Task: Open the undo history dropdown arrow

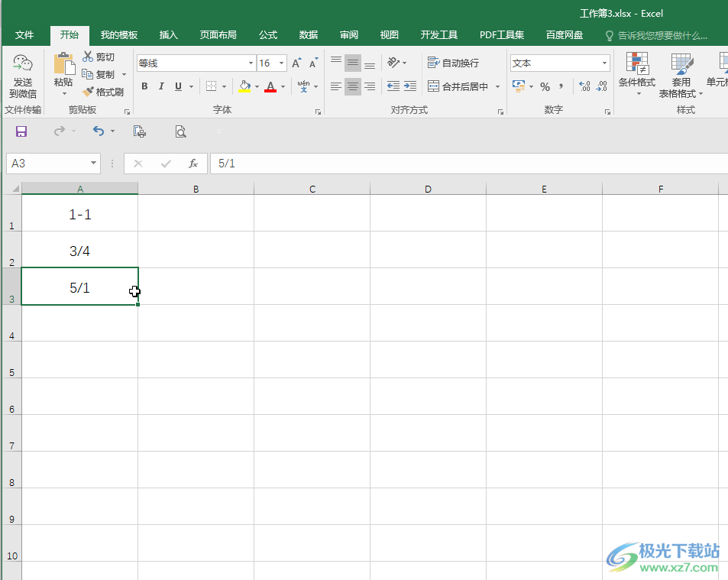Action: 112,131
